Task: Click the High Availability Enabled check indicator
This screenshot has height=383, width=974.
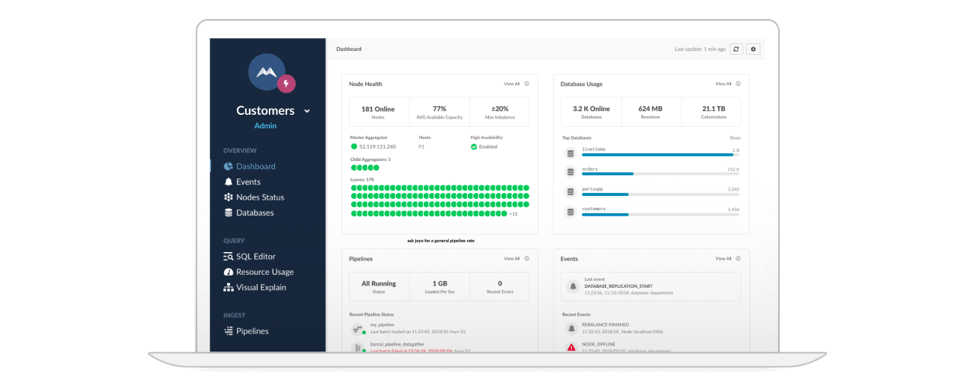Action: [474, 147]
